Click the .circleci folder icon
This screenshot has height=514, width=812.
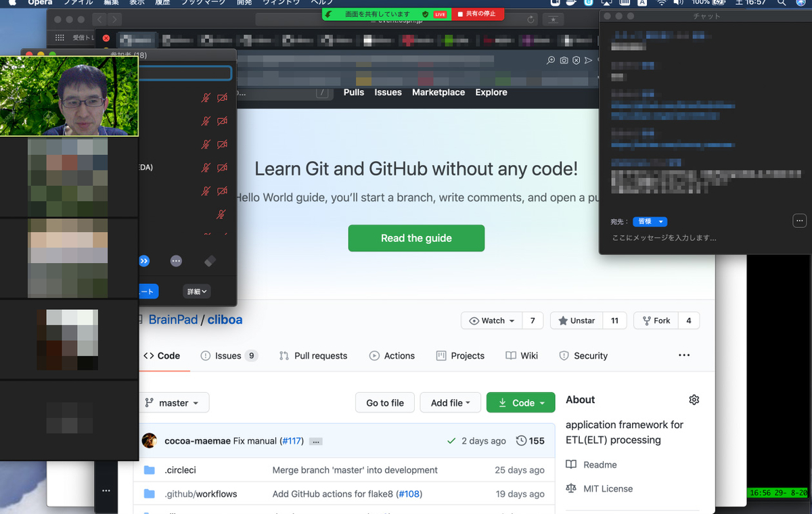pyautogui.click(x=150, y=470)
